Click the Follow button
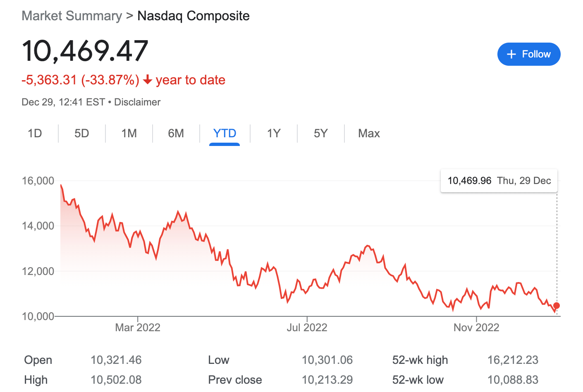This screenshot has width=583, height=392. [x=529, y=54]
